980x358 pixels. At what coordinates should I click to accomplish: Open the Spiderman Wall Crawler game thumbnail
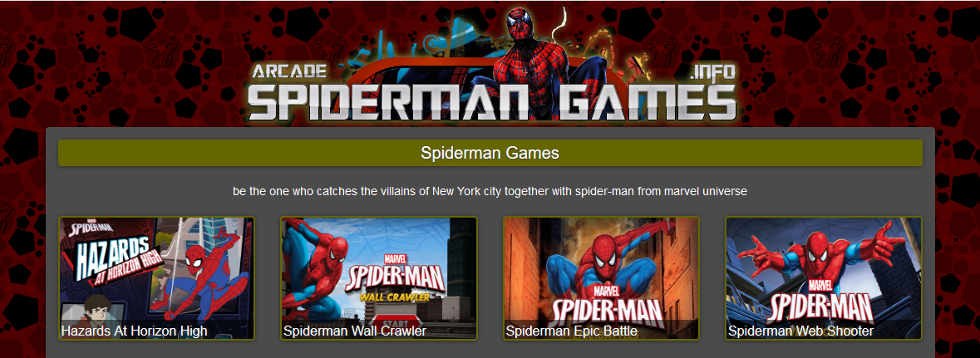379,278
